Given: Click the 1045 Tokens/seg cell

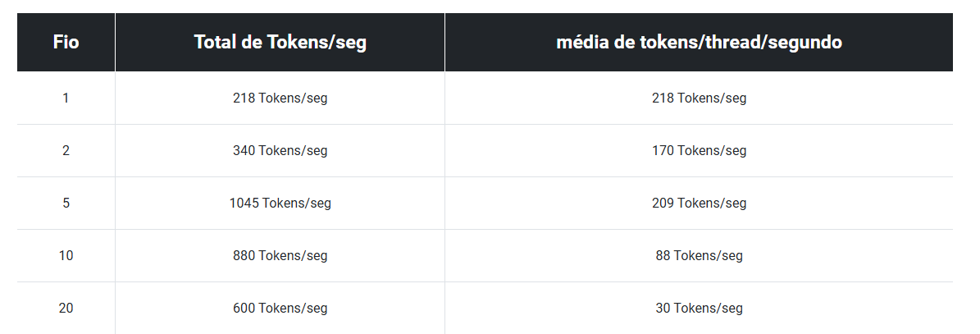Looking at the screenshot, I should pos(280,204).
